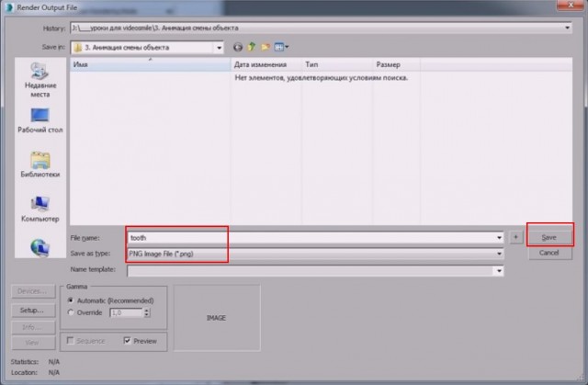The image size is (588, 385).
Task: Open the Libraries shortcut
Action: click(40, 164)
